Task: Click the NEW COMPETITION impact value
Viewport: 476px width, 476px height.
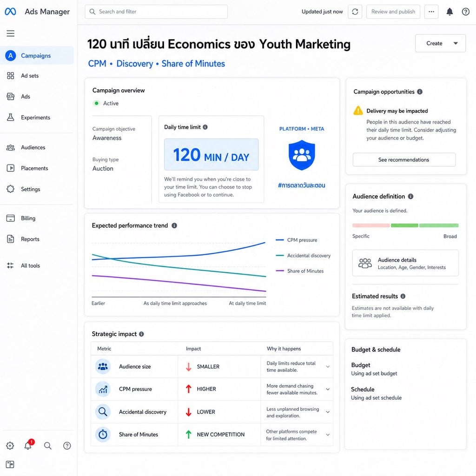Action: coord(221,435)
